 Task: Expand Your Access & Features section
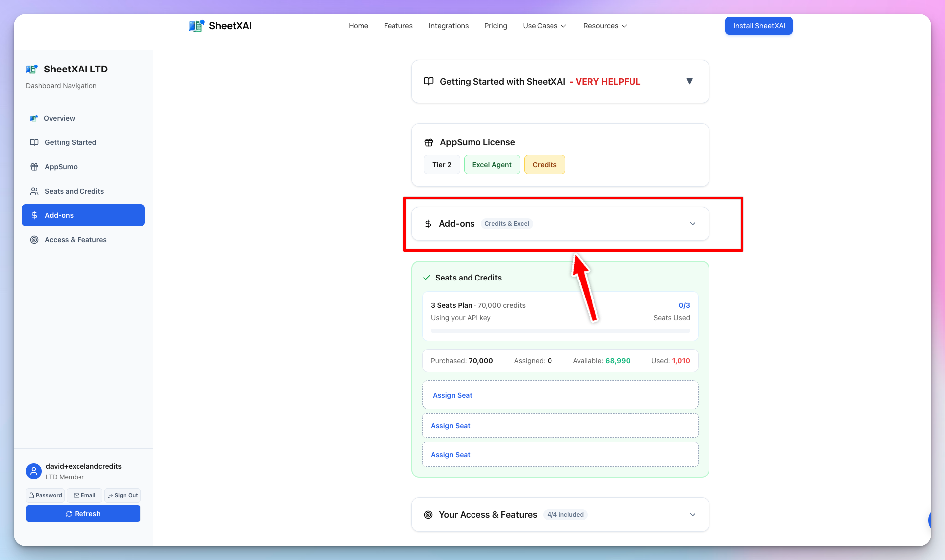(693, 514)
